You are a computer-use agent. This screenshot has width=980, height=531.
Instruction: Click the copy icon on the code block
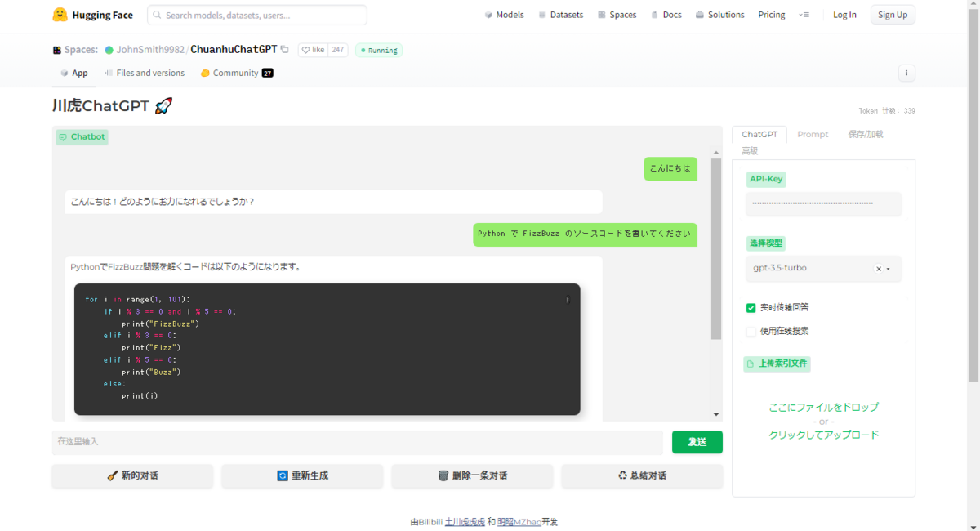568,300
